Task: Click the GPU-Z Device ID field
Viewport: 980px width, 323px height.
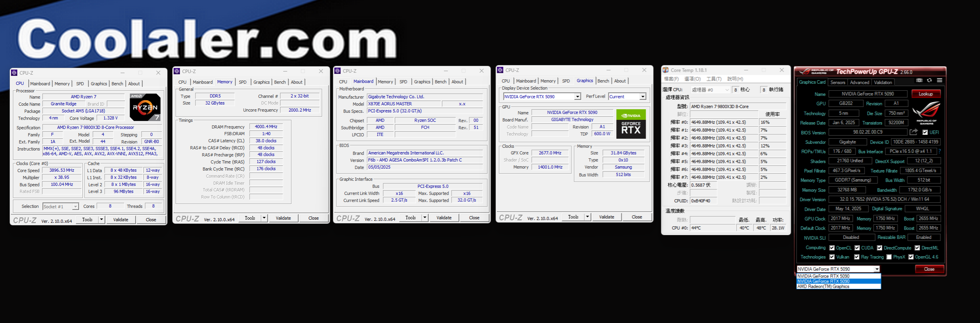Action: coord(916,142)
